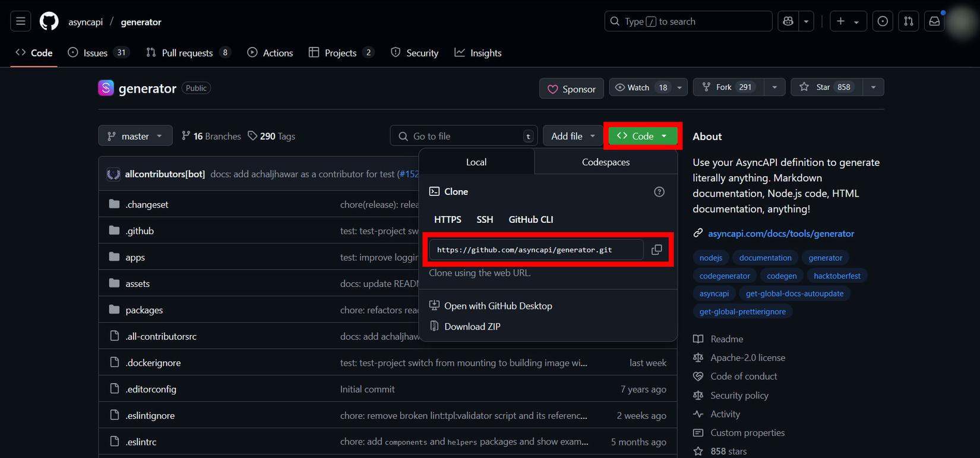Star the generator repository
Image resolution: width=980 pixels, height=458 pixels.
pos(827,87)
